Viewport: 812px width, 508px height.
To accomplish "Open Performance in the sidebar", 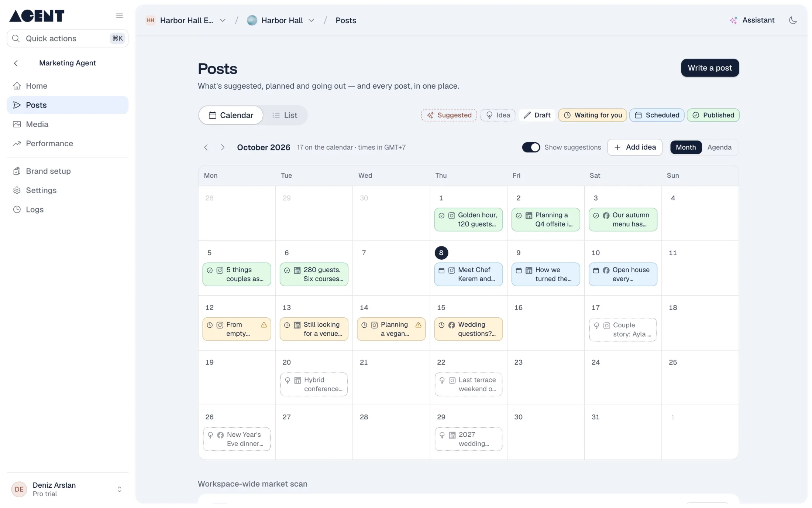I will point(68,143).
